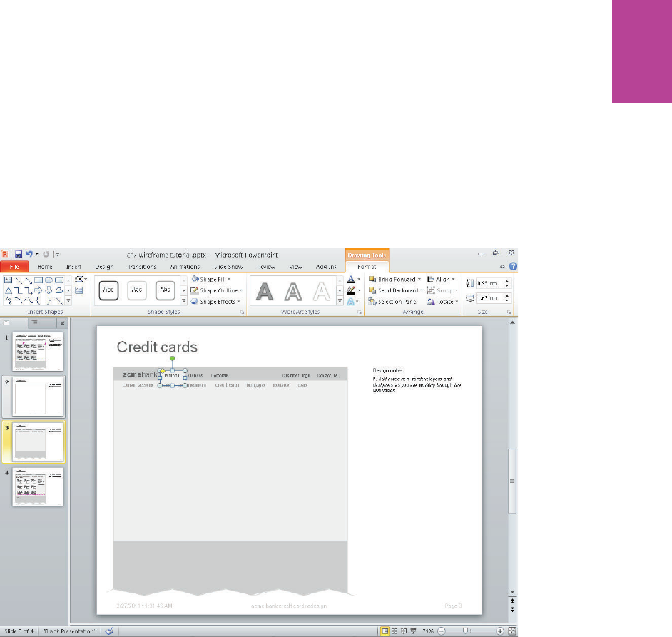Image resolution: width=672 pixels, height=637 pixels.
Task: Start Slide Show from status bar
Action: tap(413, 631)
